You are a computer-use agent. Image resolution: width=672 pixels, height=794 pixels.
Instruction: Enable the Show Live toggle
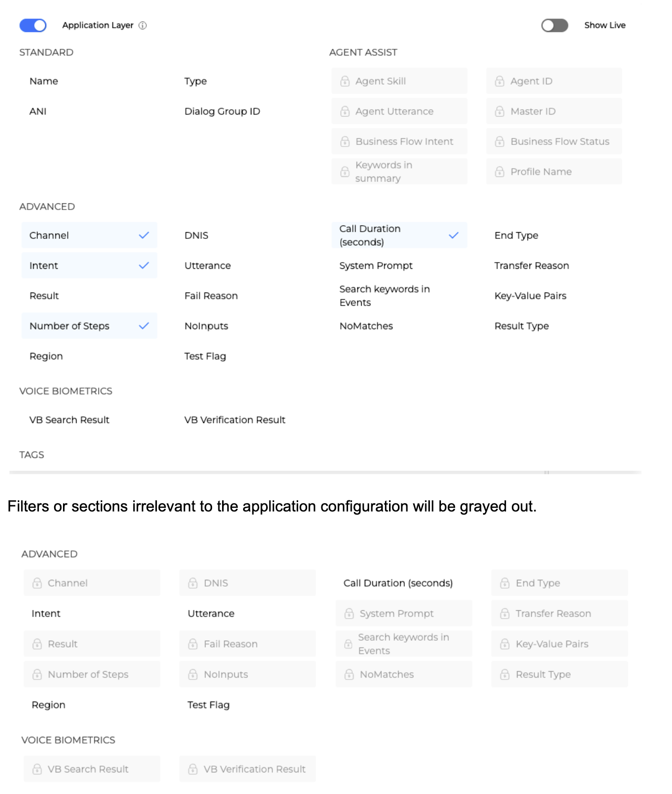click(554, 25)
